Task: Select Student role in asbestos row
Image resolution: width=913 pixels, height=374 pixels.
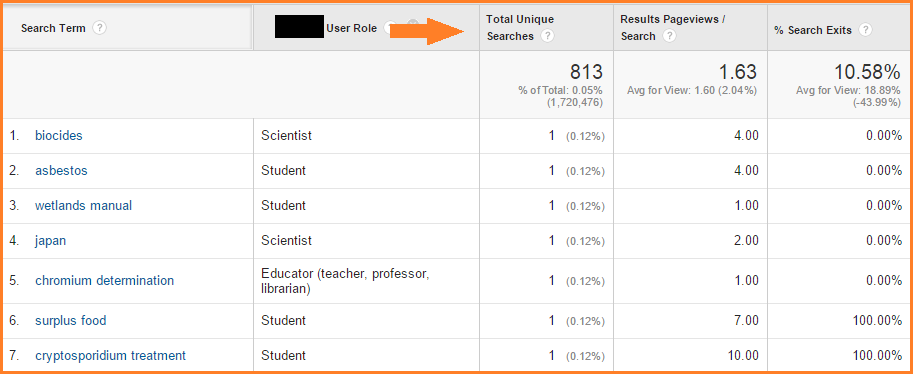Action: 284,171
